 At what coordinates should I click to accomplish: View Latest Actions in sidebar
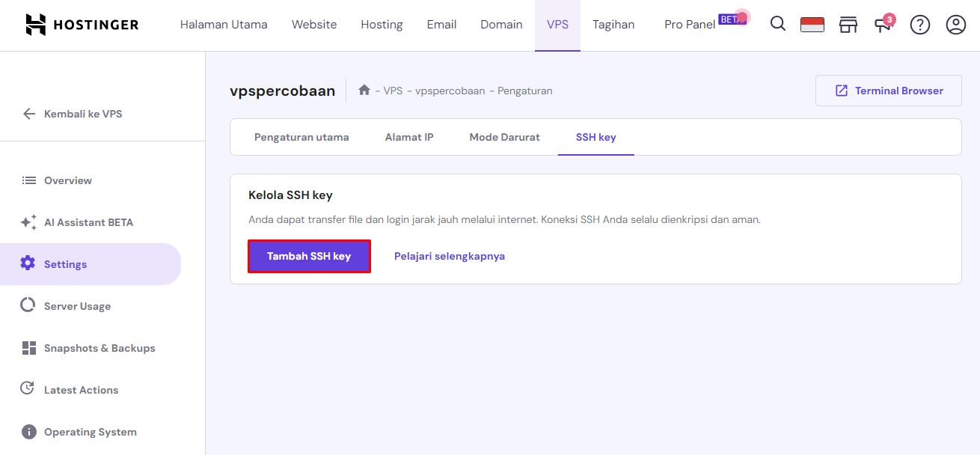click(80, 389)
